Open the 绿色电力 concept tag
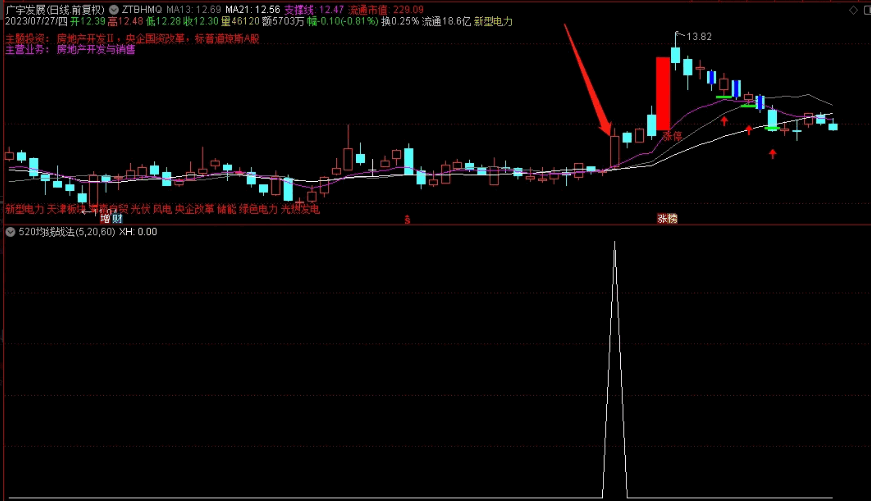This screenshot has width=871, height=501. tap(258, 209)
